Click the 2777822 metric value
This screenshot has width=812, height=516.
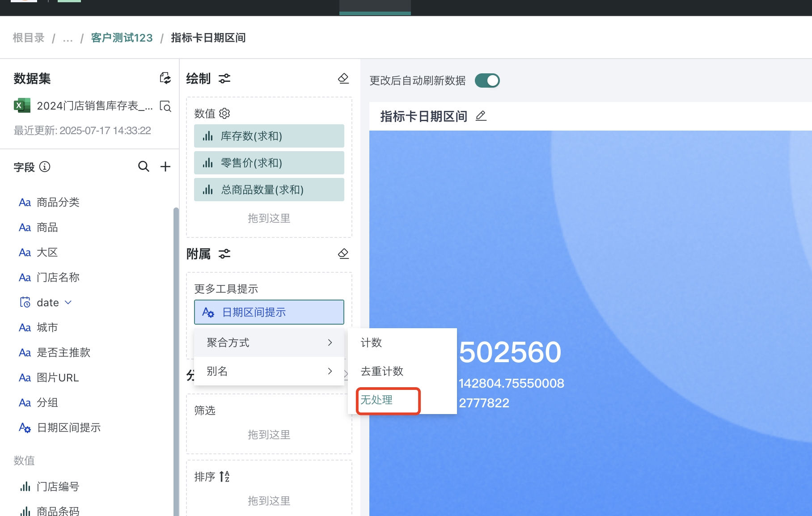point(484,403)
